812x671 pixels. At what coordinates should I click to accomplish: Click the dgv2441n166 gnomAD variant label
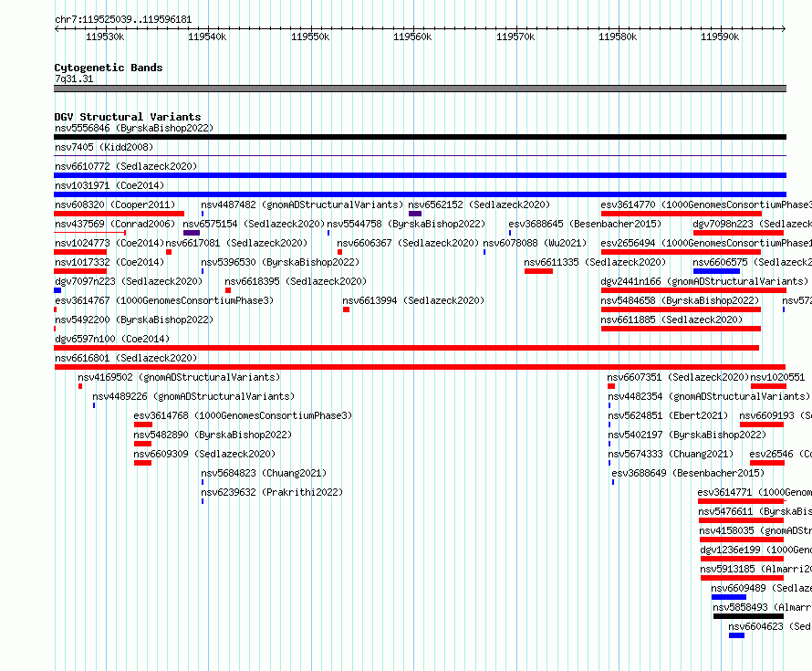tap(704, 281)
